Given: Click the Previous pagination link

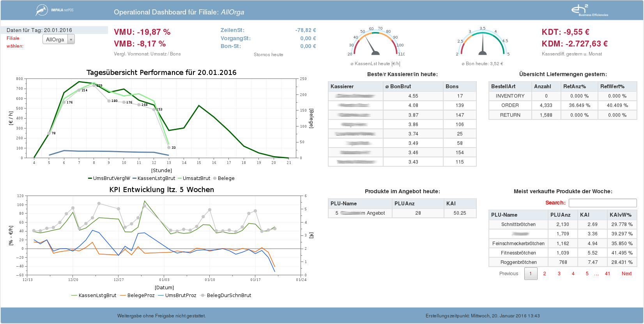Looking at the screenshot, I should pyautogui.click(x=509, y=274).
